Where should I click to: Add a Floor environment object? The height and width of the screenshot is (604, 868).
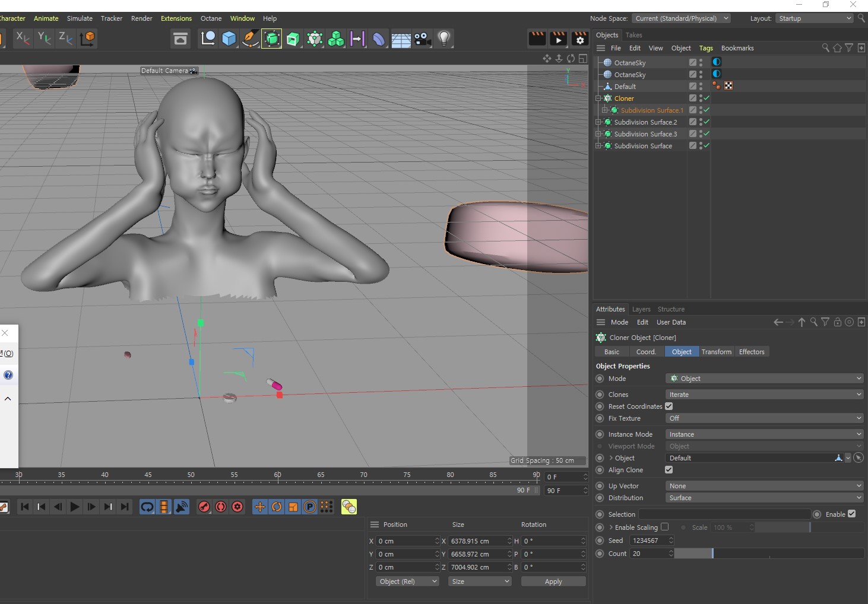click(x=401, y=39)
